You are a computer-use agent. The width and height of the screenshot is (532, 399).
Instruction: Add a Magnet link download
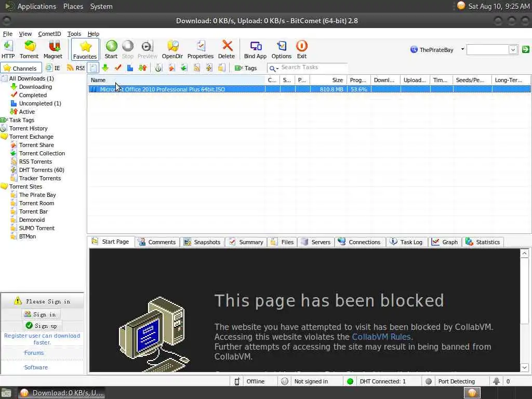click(53, 49)
